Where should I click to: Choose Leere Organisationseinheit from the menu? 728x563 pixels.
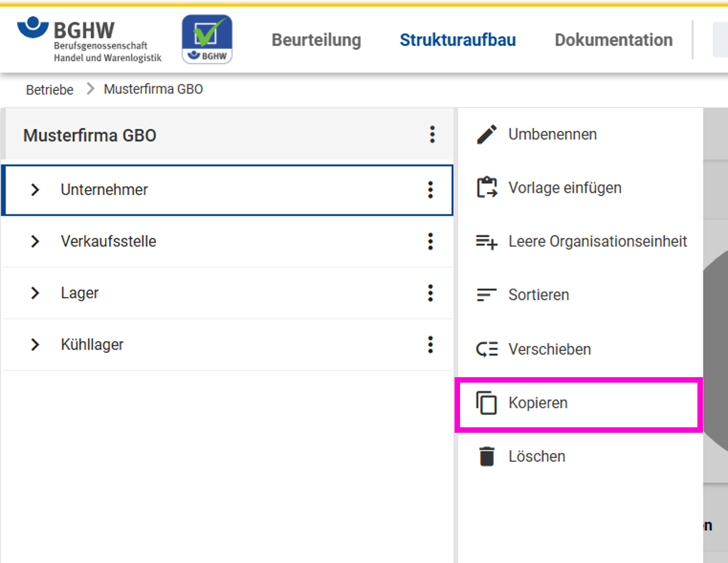coord(597,241)
